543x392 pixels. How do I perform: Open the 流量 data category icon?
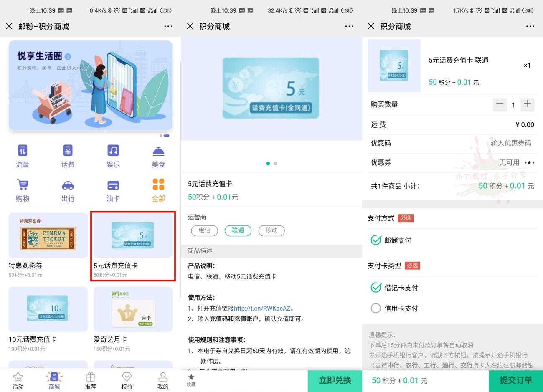tap(23, 156)
